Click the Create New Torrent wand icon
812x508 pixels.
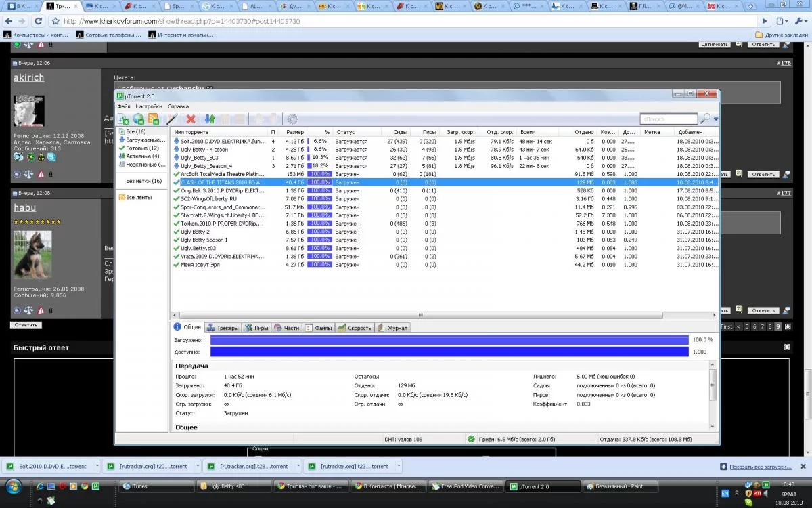[x=172, y=119]
